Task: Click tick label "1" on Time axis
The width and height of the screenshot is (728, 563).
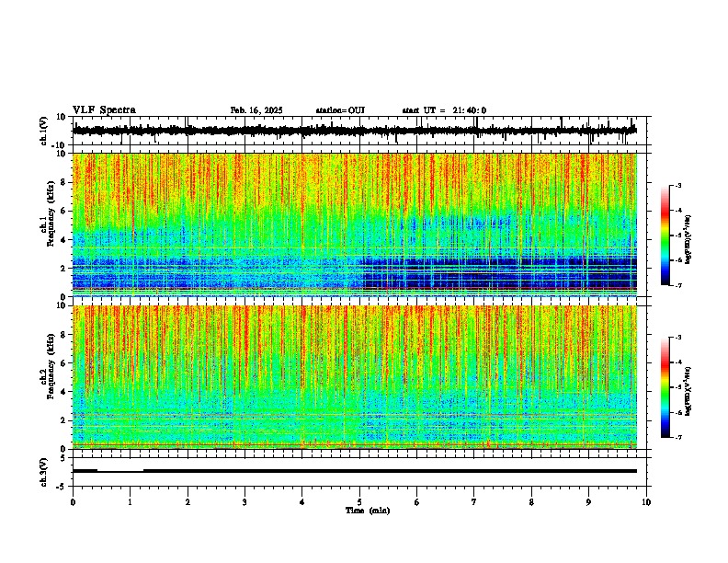Action: coord(130,502)
